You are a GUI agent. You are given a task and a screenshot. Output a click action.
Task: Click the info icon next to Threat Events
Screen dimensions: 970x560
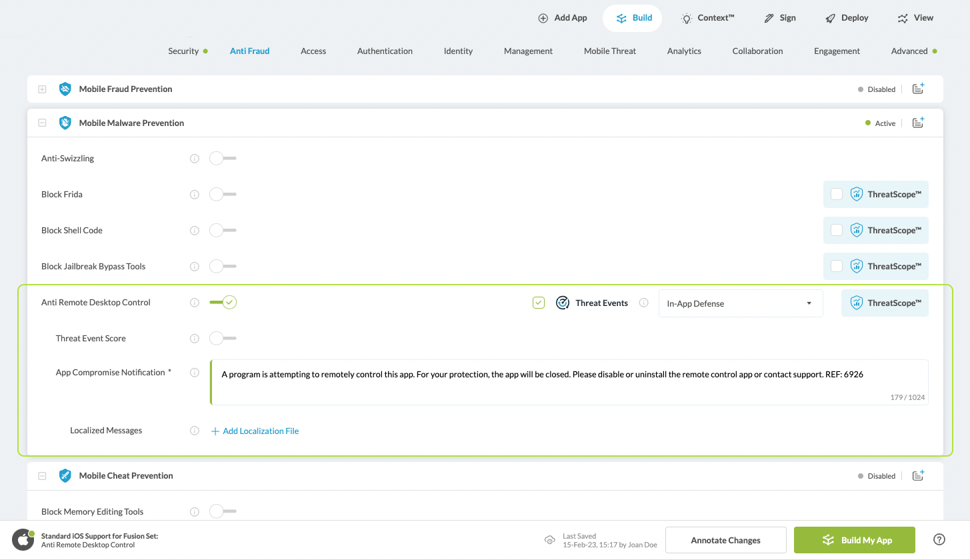tap(643, 303)
